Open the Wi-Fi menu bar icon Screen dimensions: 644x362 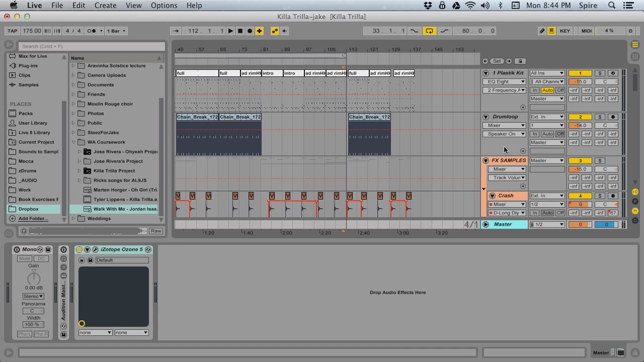470,6
